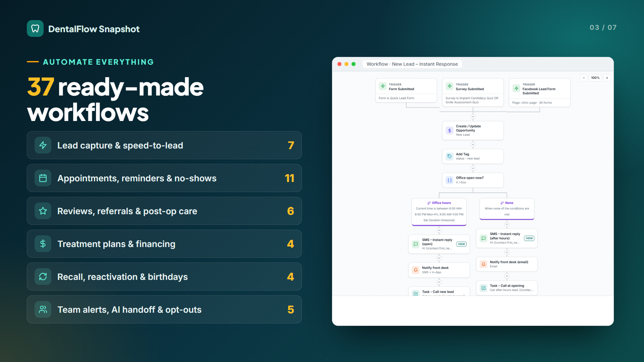This screenshot has height=362, width=644.
Task: Open the Lead capture & speed-to-lead row
Action: coord(164,145)
